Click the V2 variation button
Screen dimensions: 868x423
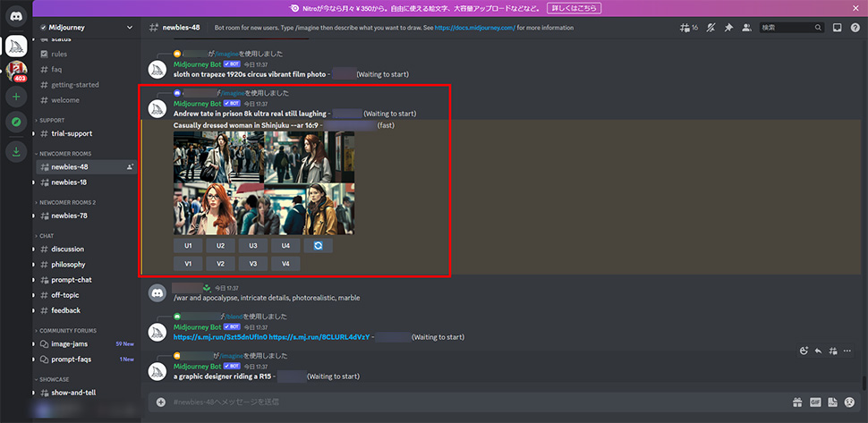[221, 264]
